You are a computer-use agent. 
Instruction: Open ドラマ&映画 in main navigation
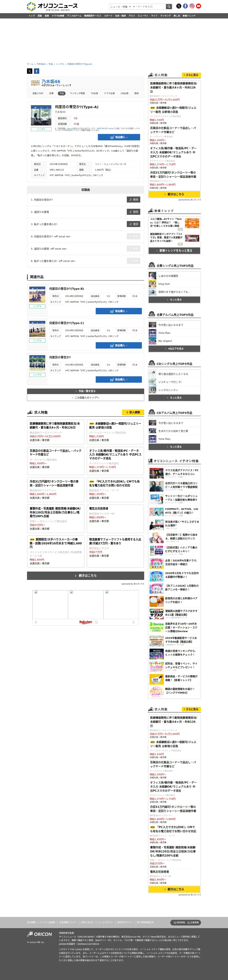(58, 16)
